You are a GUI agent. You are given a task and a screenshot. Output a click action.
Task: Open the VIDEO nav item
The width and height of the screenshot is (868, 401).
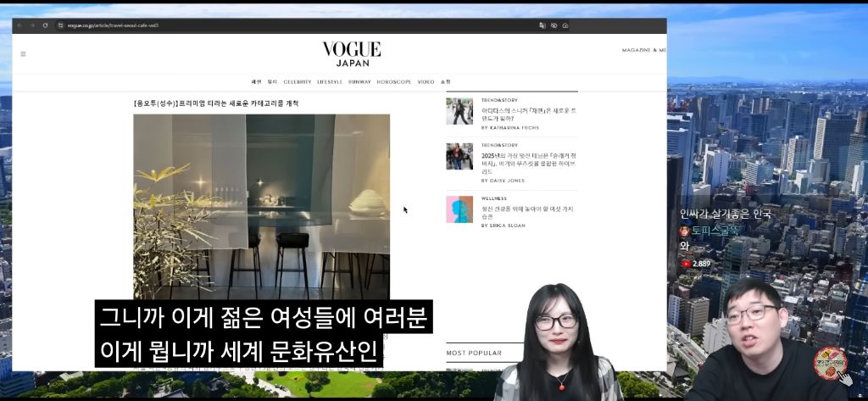(426, 82)
